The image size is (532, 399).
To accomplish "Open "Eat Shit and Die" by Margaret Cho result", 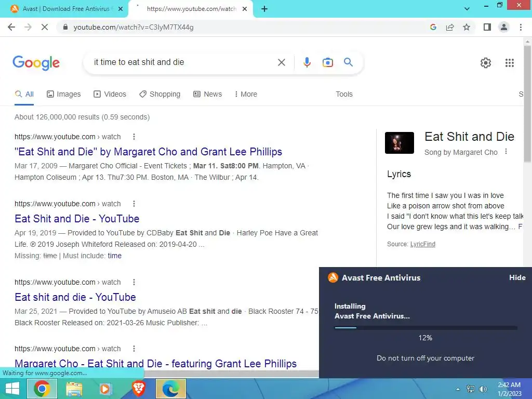I will coord(148,152).
